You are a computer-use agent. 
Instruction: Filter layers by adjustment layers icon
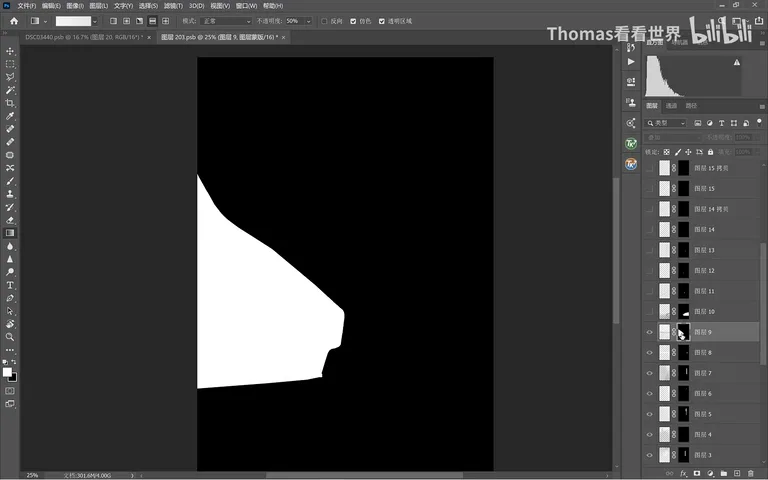click(x=710, y=123)
